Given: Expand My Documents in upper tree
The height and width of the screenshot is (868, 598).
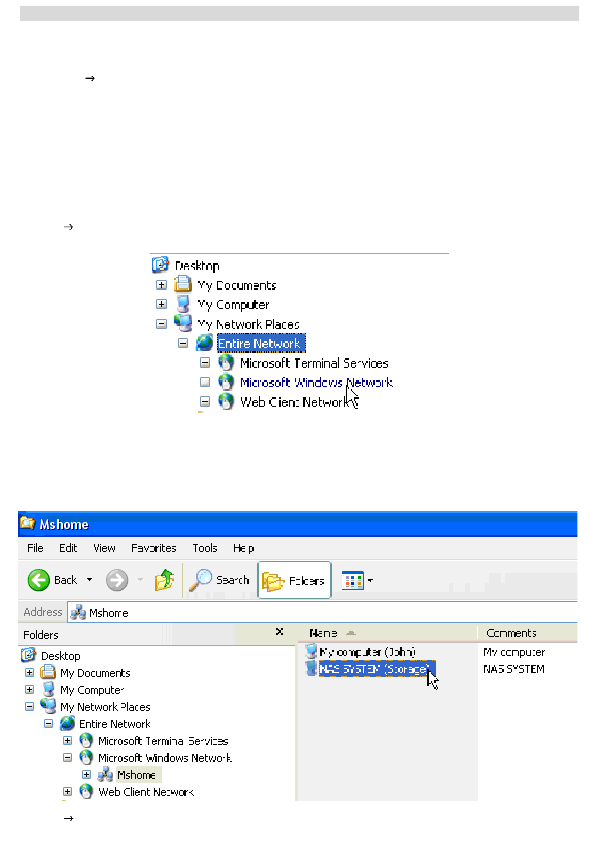Looking at the screenshot, I should pyautogui.click(x=162, y=285).
